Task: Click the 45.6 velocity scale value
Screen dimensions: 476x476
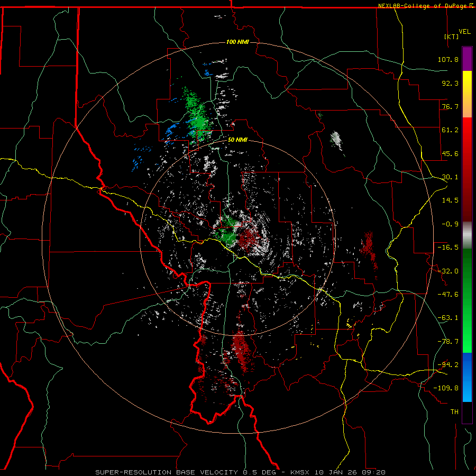Action: tap(450, 153)
